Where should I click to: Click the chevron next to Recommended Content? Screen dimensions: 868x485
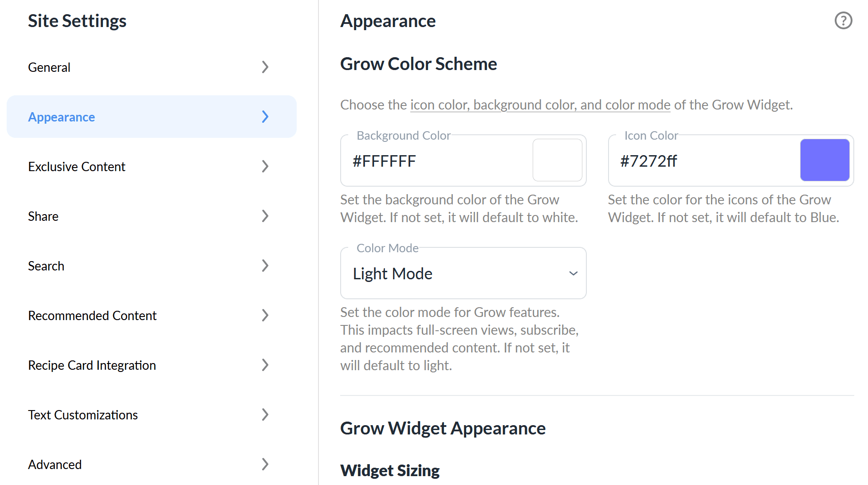point(265,315)
